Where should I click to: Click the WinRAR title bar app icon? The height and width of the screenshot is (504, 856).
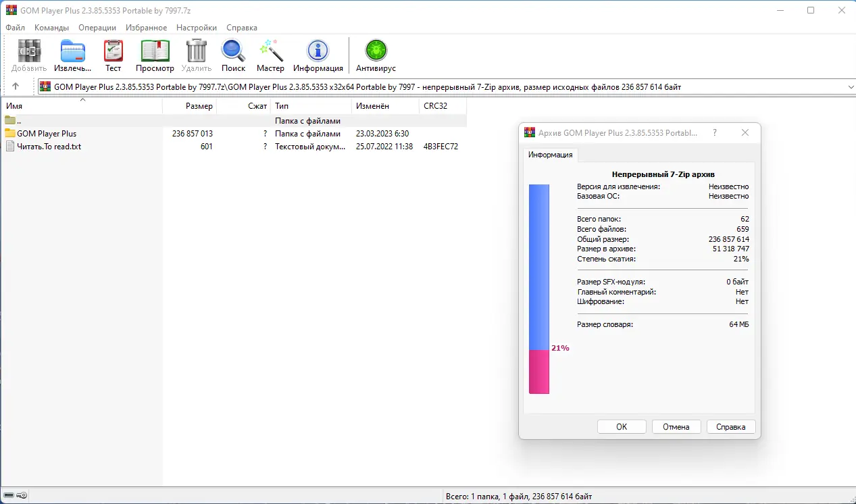11,10
